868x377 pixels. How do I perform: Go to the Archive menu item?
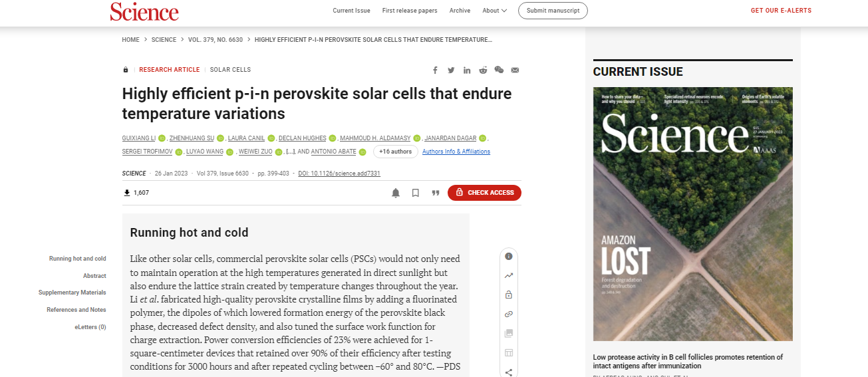pos(460,11)
